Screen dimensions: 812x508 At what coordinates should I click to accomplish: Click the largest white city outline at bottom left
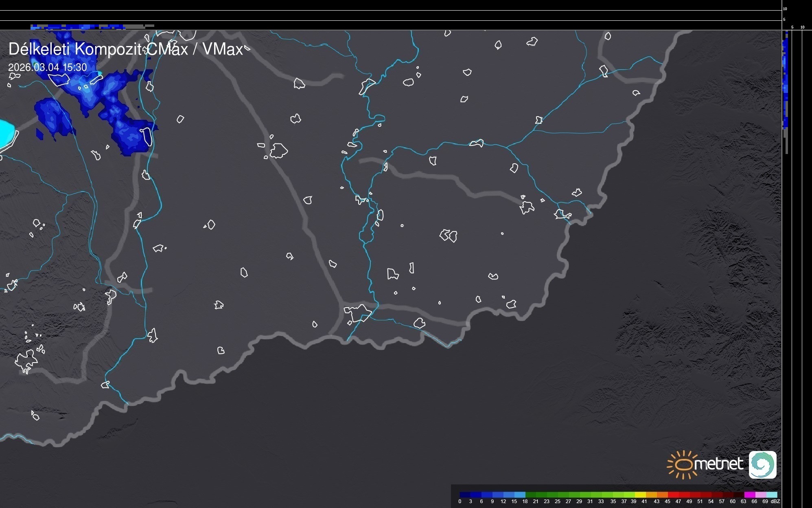click(26, 360)
